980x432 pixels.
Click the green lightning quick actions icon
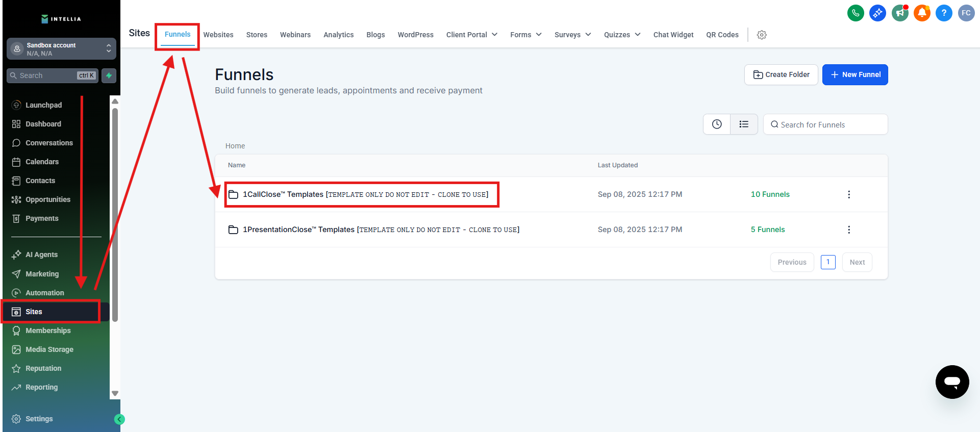point(109,75)
